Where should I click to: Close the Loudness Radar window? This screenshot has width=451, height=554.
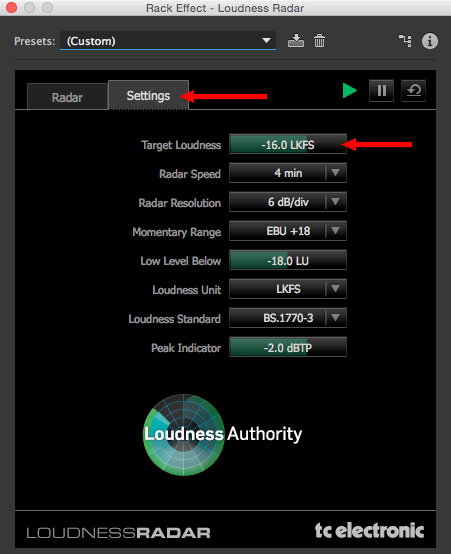pyautogui.click(x=11, y=7)
